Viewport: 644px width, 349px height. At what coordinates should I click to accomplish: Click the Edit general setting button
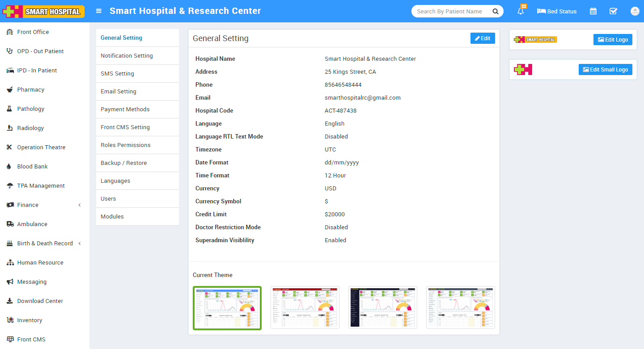[x=483, y=38]
